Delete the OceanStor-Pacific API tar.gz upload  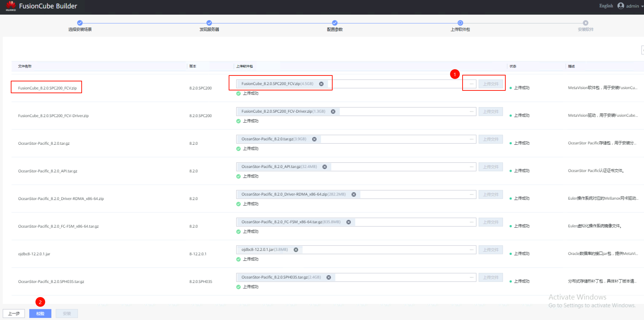(x=325, y=167)
